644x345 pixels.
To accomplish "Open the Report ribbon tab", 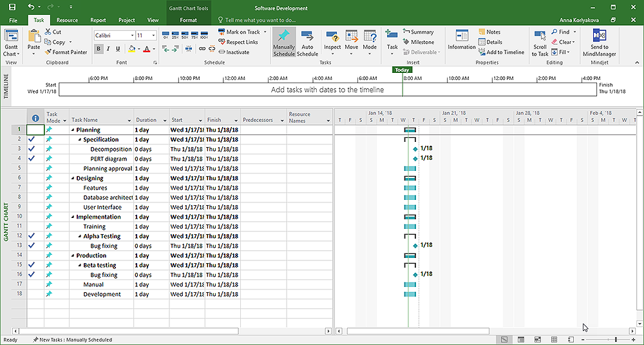I will [98, 20].
